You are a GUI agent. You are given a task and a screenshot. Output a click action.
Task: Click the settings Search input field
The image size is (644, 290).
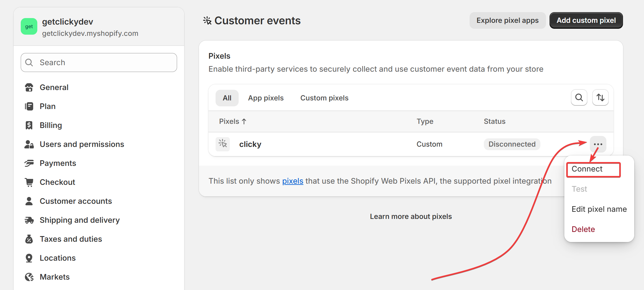point(104,63)
